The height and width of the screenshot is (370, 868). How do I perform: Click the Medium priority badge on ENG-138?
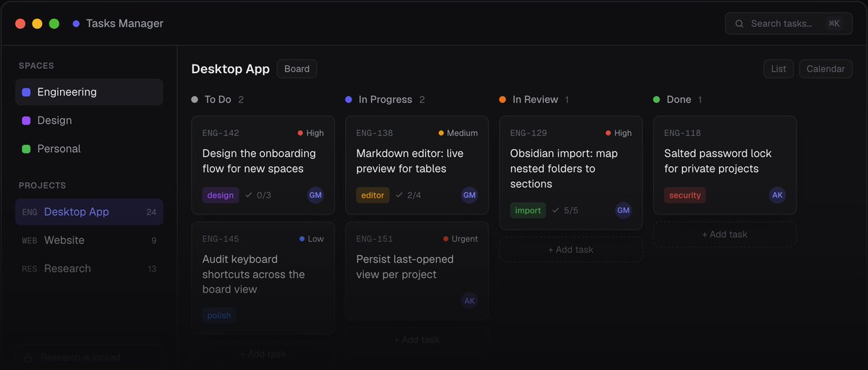tap(458, 133)
